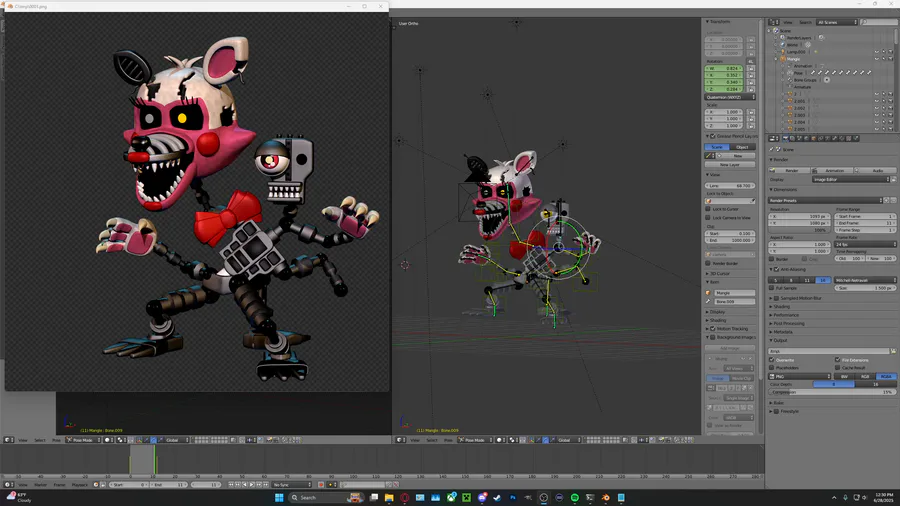Select RGBA color mode button
The width and height of the screenshot is (900, 506).
[886, 376]
